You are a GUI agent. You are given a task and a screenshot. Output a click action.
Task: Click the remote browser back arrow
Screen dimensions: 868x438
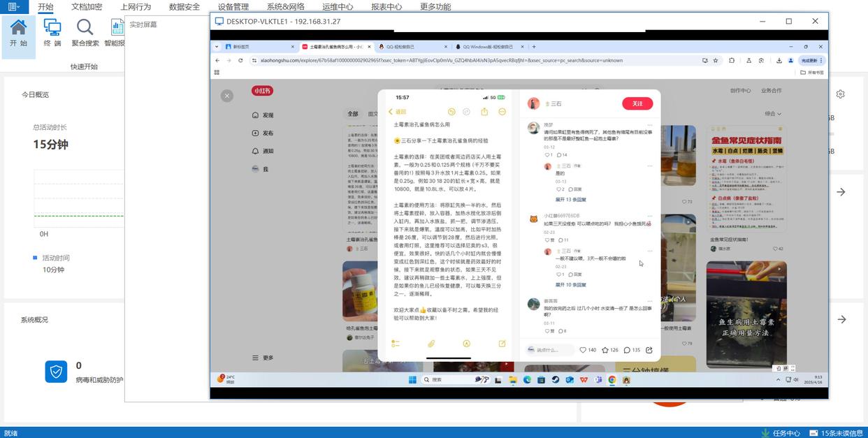pyautogui.click(x=217, y=60)
